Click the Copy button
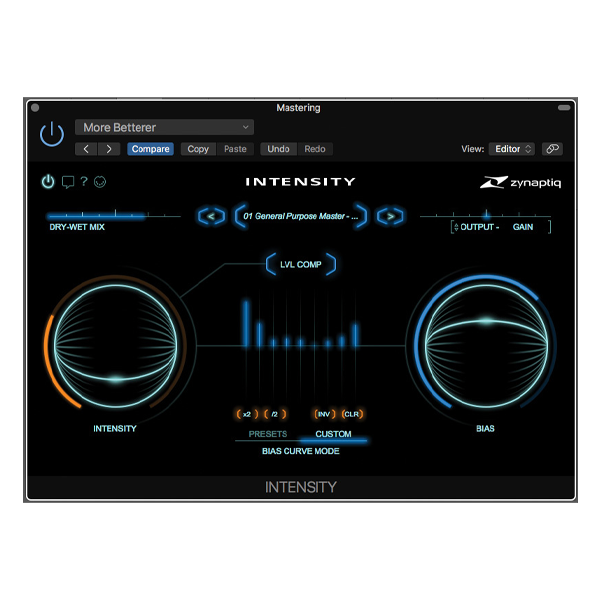Viewport: 600px width, 600px height. 198,149
